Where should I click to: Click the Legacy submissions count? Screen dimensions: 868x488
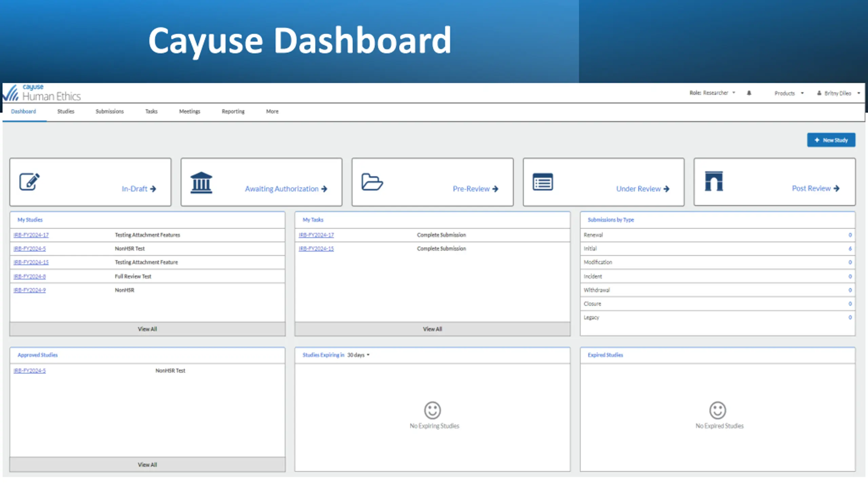(x=850, y=317)
